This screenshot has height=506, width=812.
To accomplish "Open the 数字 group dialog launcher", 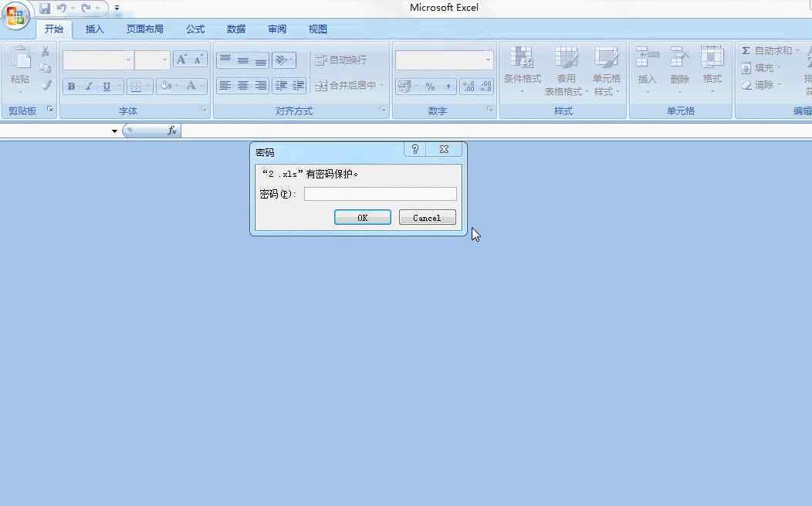I will (x=489, y=109).
